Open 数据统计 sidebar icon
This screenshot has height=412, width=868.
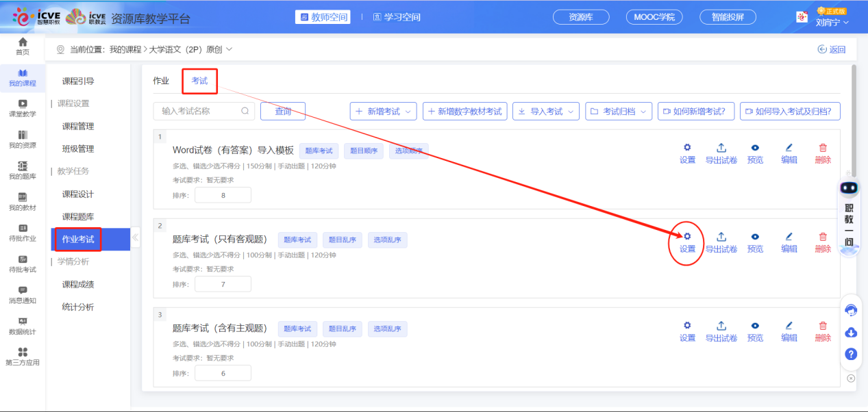(23, 325)
